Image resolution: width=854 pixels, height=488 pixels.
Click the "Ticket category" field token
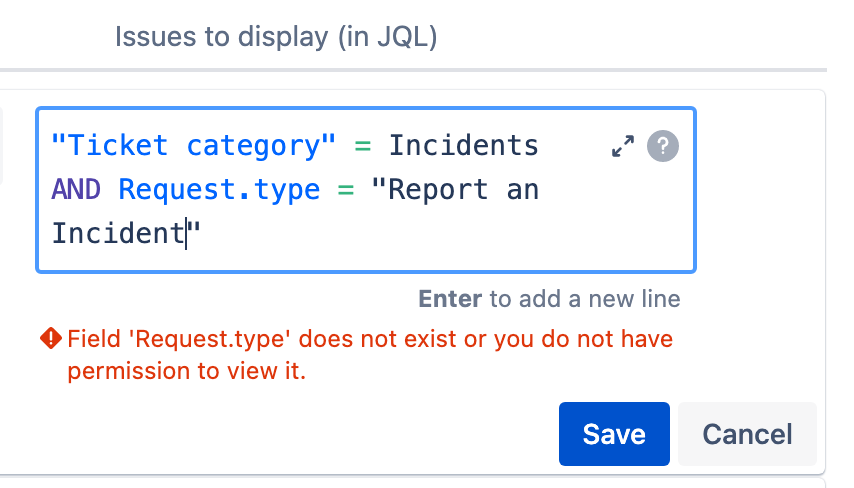[193, 146]
